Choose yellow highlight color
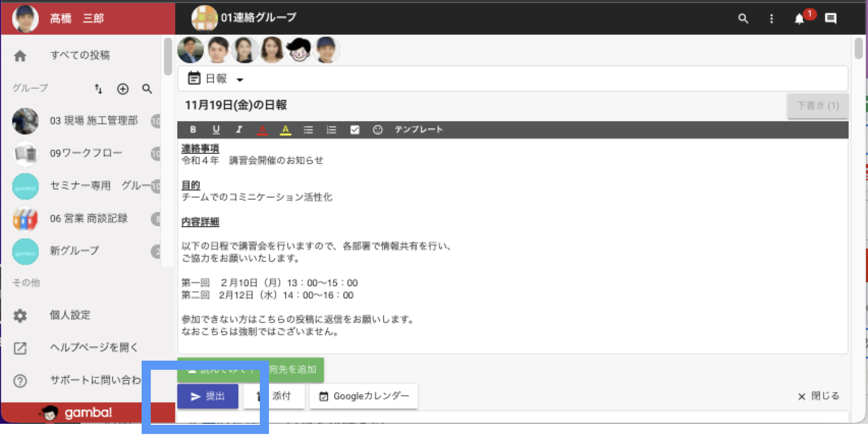Screen dimensions: 868x435 pos(286,130)
